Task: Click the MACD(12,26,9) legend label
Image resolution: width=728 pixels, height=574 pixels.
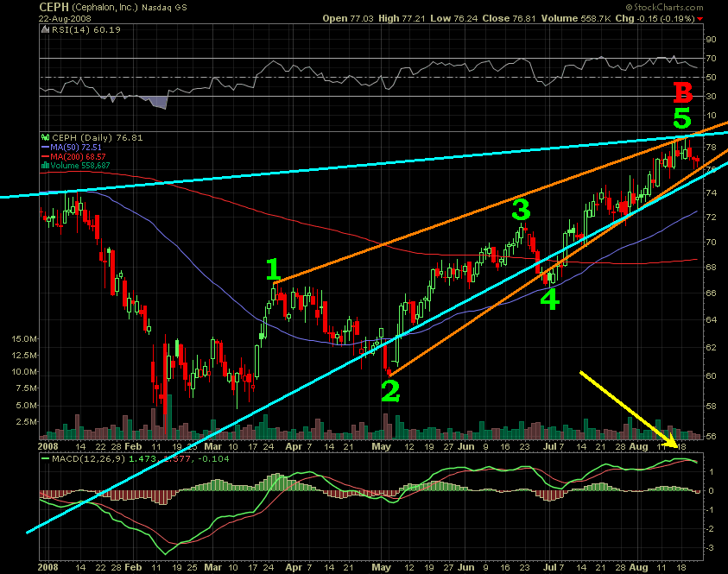Action: 89,459
